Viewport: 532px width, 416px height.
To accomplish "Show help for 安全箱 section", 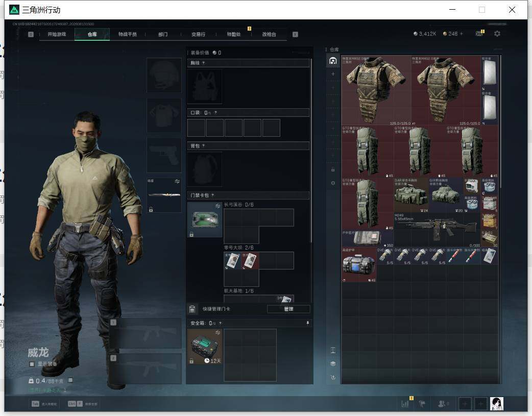I will [x=220, y=324].
